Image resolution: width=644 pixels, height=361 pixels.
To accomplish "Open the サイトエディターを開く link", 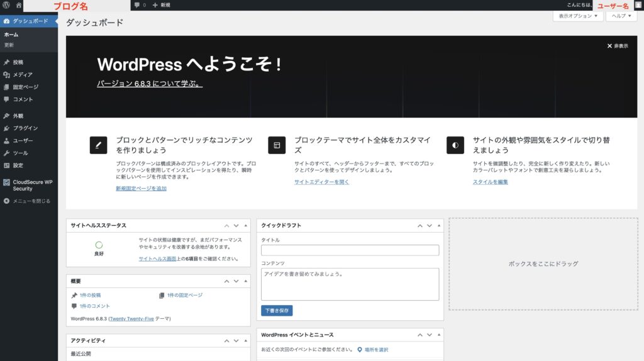I will tap(321, 182).
